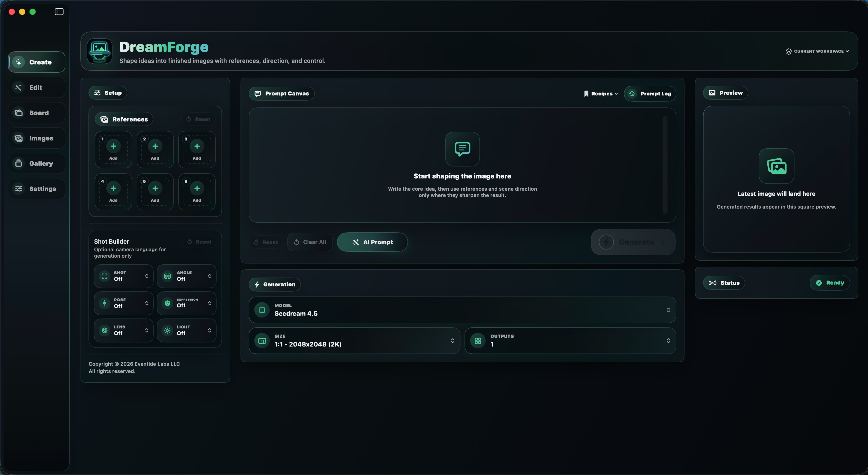Click the Pose figure icon
The height and width of the screenshot is (475, 868).
point(105,303)
